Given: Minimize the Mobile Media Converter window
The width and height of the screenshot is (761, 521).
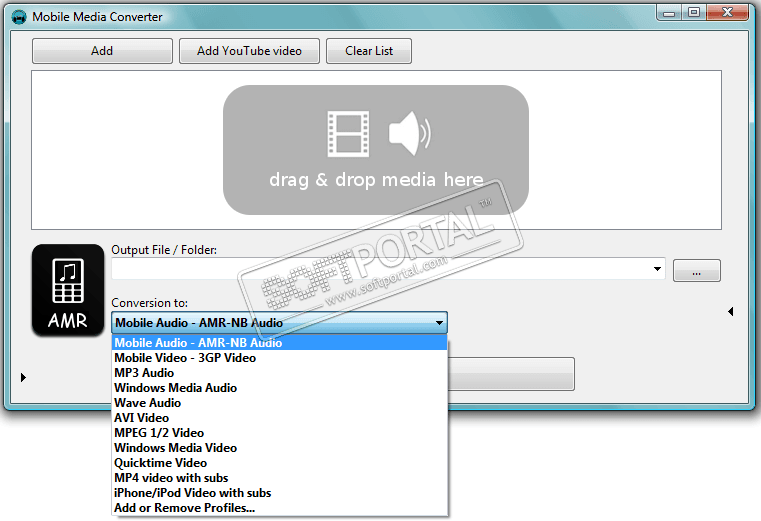Looking at the screenshot, I should [x=669, y=13].
